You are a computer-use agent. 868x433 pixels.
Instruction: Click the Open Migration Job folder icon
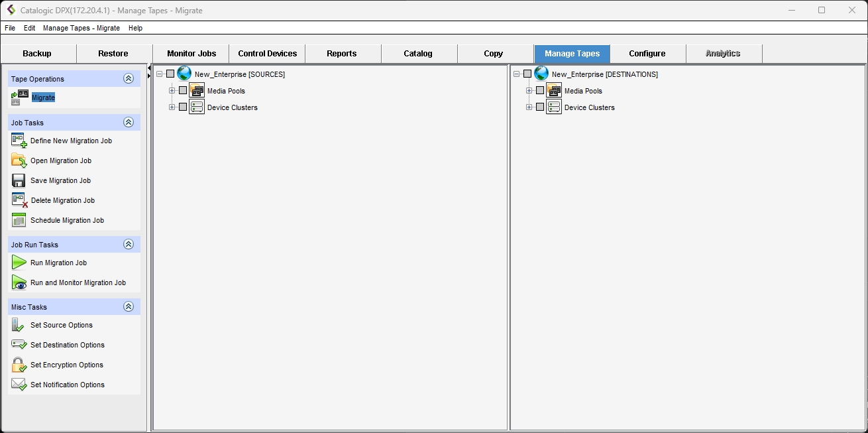pyautogui.click(x=19, y=160)
